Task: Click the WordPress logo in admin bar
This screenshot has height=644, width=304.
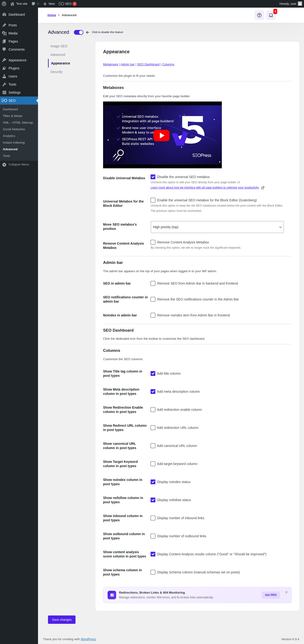Action: [x=4, y=4]
